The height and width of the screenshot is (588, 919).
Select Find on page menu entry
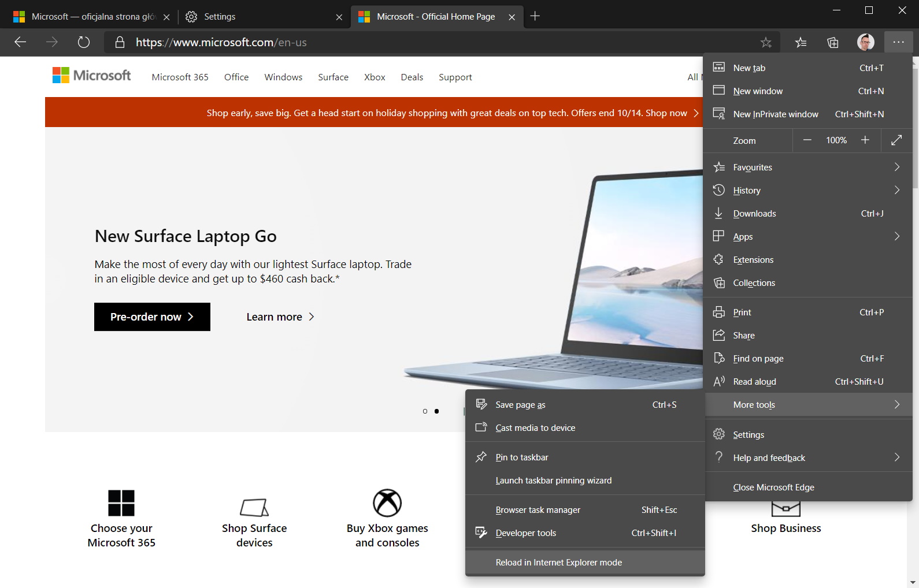point(808,359)
